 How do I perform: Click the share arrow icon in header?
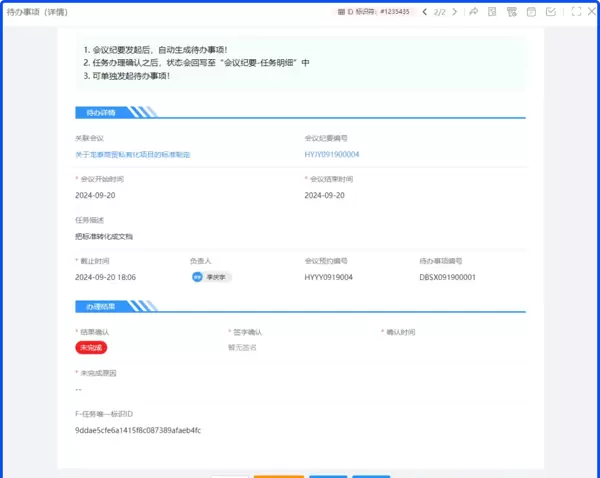click(473, 12)
